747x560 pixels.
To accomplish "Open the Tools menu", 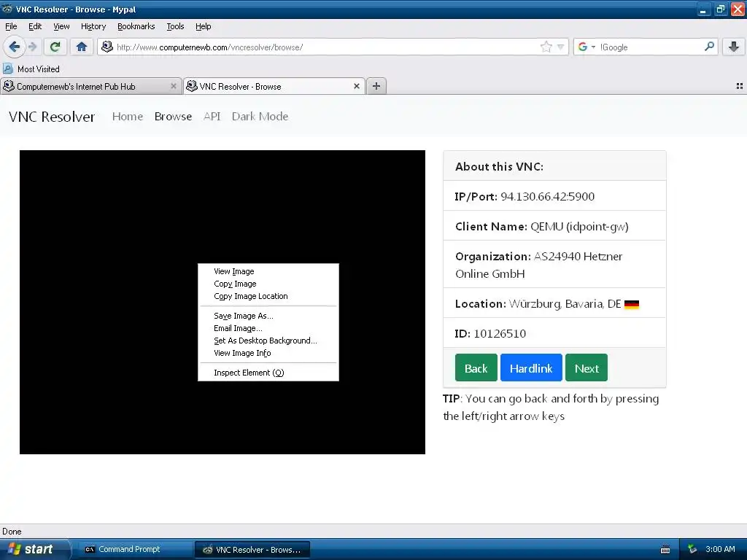I will (x=175, y=26).
